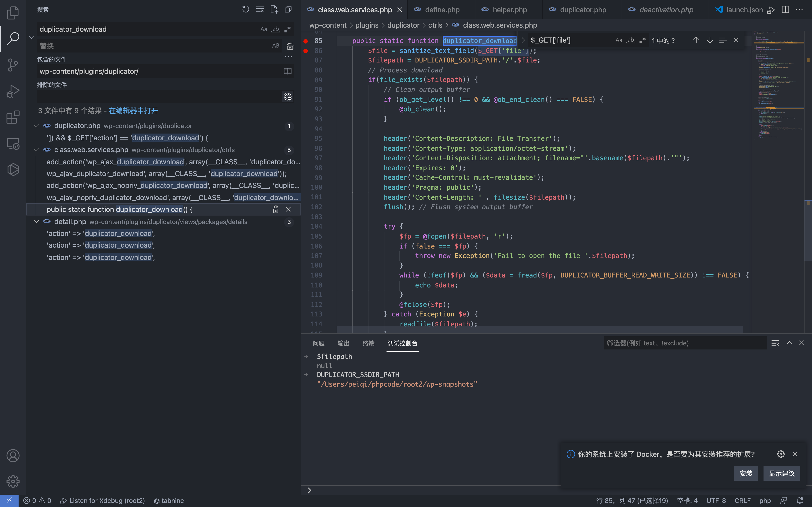Open Run and Debug view in activity bar
This screenshot has height=507, width=812.
coord(13,91)
